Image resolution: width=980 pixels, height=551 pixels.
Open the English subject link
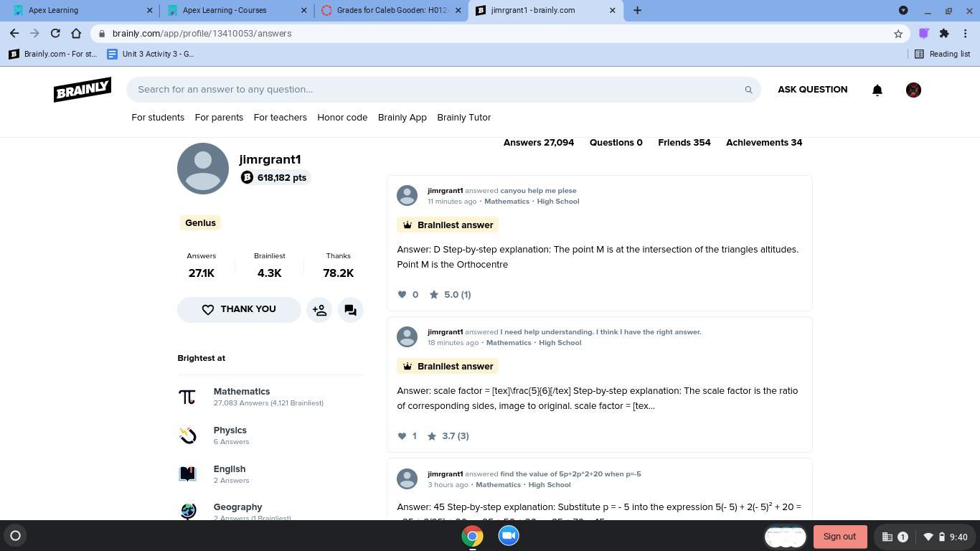pyautogui.click(x=229, y=469)
